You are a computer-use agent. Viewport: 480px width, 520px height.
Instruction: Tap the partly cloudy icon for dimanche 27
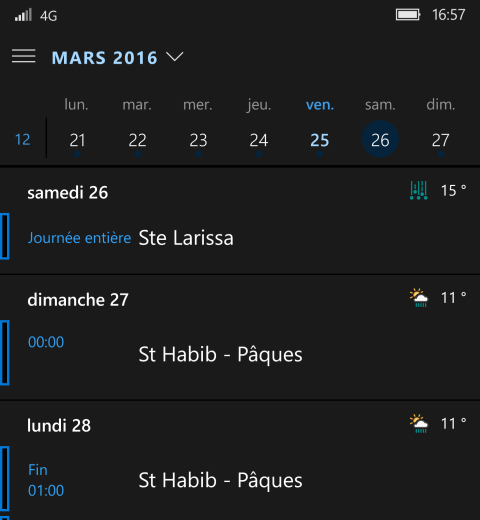tap(419, 298)
